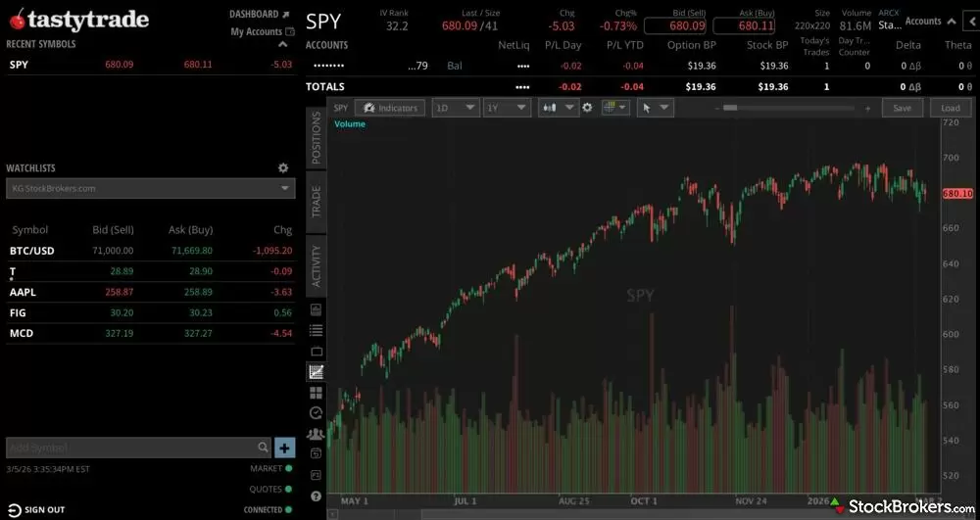This screenshot has width=980, height=520.
Task: Collapse the Accounts panel chevron
Action: (x=952, y=22)
